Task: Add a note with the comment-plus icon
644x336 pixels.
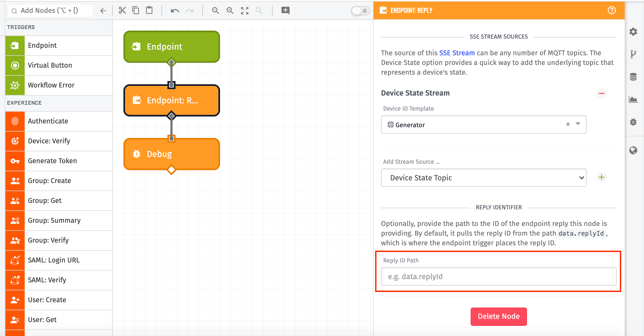Action: click(285, 10)
